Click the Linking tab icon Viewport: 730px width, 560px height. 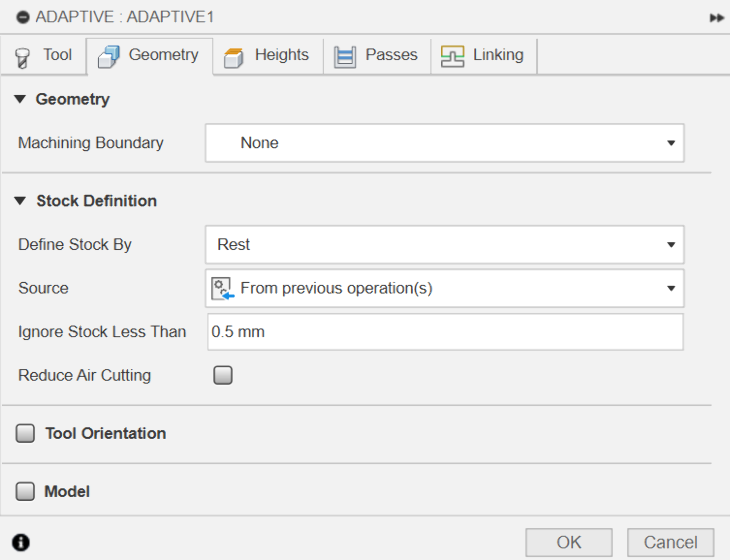[x=452, y=57]
